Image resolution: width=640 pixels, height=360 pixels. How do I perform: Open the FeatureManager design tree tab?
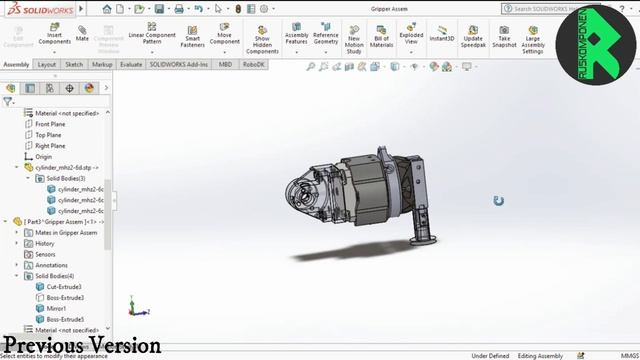[11, 88]
